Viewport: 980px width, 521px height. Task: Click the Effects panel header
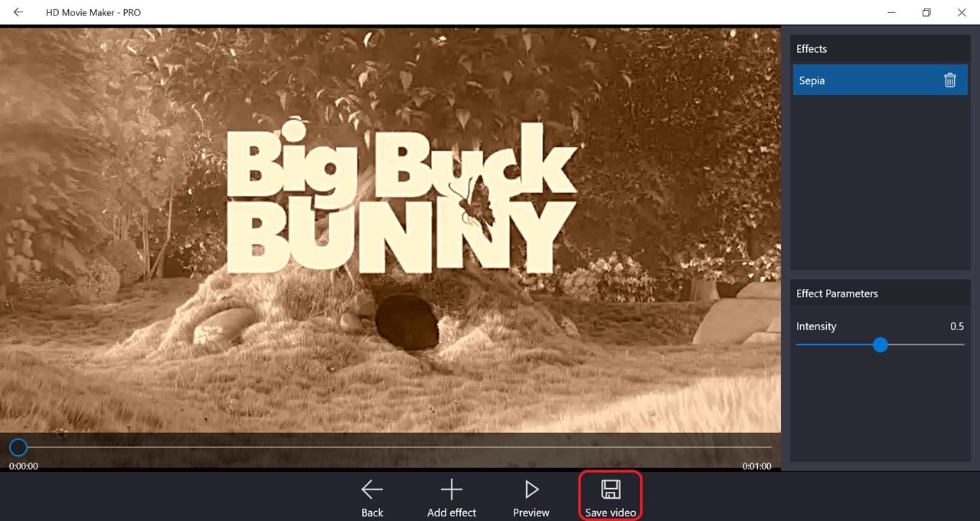point(812,49)
